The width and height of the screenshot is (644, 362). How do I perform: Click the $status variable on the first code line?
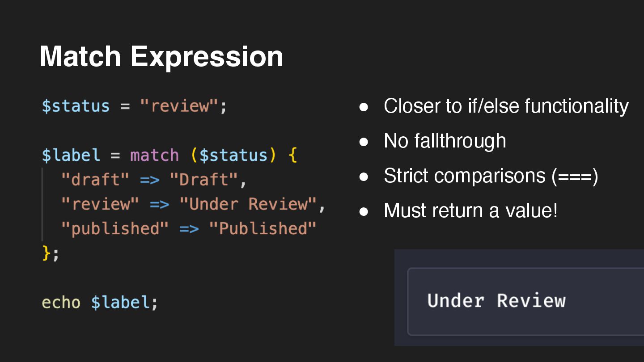[x=76, y=106]
